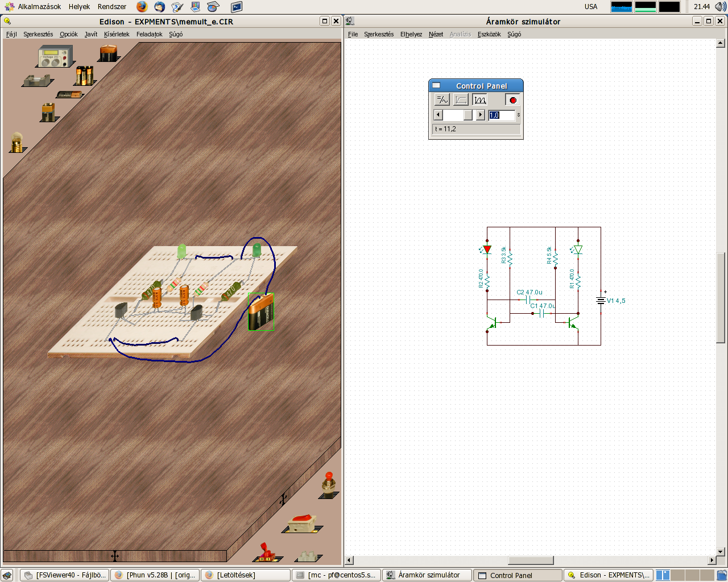Pick the voltage power supply from the shelf
Image resolution: width=728 pixels, height=582 pixels.
click(x=55, y=57)
